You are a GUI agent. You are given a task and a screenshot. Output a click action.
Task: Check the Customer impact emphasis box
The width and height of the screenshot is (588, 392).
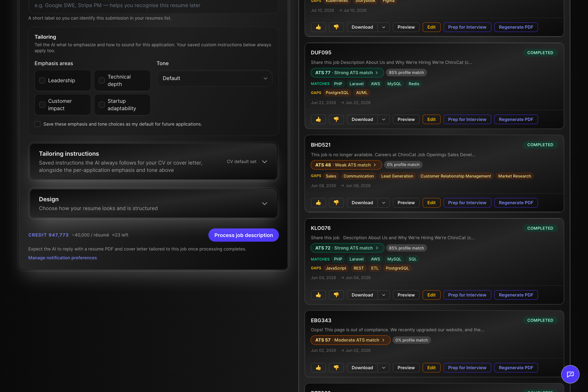[x=42, y=105]
